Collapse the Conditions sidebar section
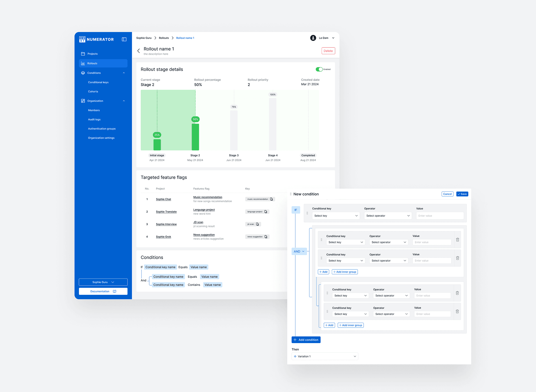This screenshot has width=536, height=392. tap(124, 73)
